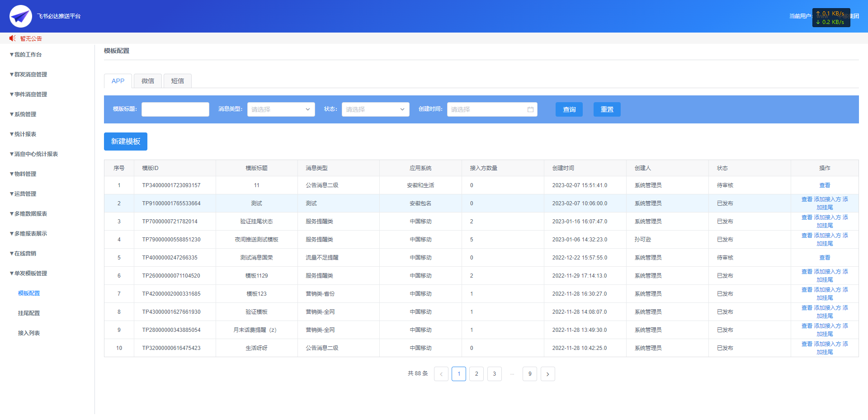Click pagination ellipsis to jump pages
The width and height of the screenshot is (868, 420).
point(512,374)
